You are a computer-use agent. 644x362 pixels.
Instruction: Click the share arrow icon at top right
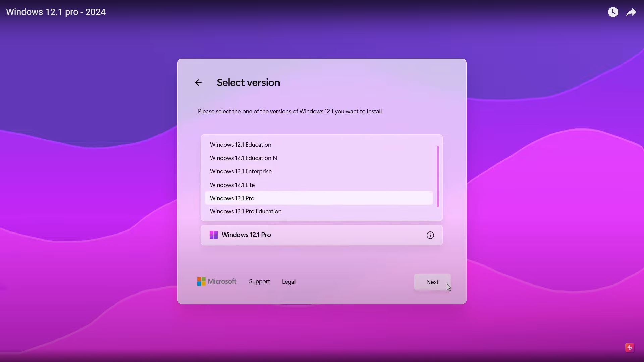click(632, 12)
